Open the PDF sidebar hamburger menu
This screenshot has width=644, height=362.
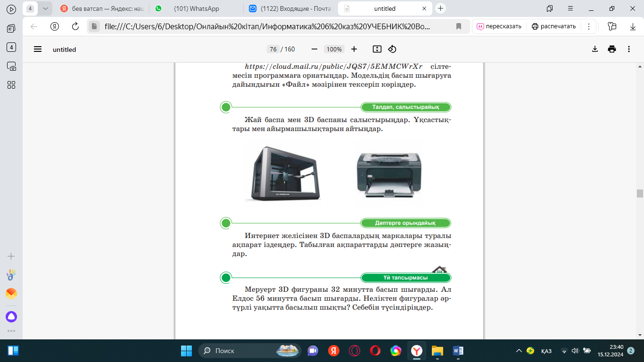[x=38, y=49]
